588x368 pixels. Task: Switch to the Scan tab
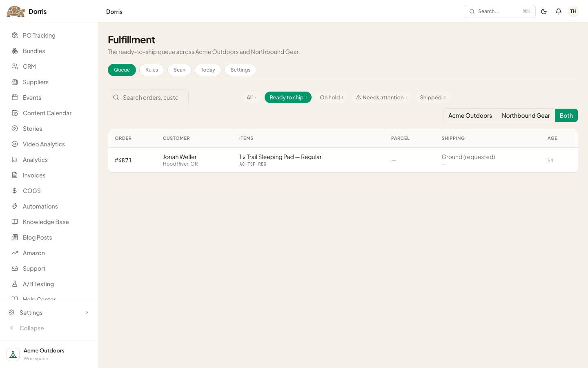pyautogui.click(x=179, y=70)
